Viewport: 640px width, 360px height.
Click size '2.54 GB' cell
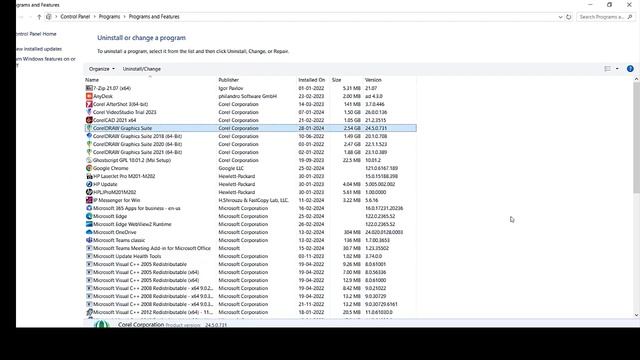click(352, 128)
